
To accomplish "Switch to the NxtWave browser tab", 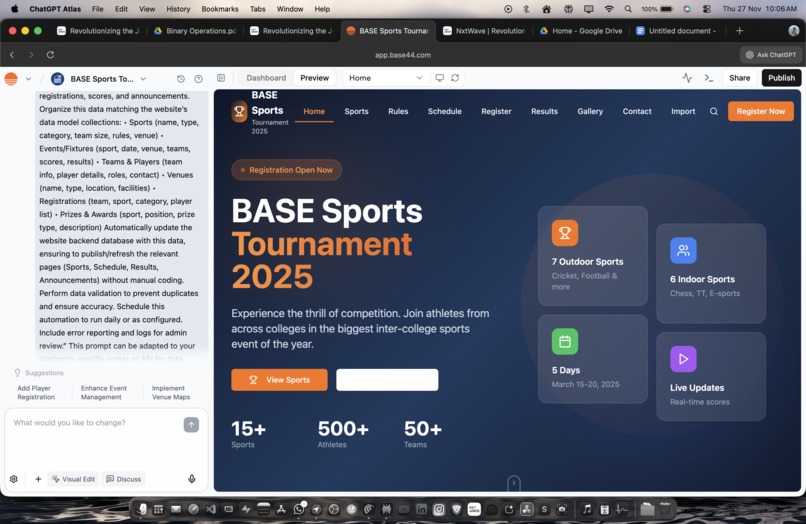I will click(x=484, y=31).
